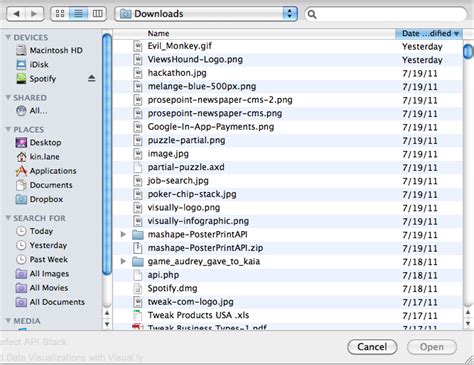Show All Movies smart folder
The height and width of the screenshot is (365, 474).
click(42, 287)
